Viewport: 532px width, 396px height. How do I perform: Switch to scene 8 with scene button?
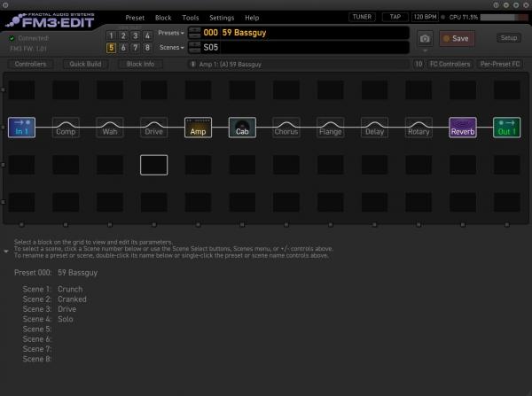point(147,48)
